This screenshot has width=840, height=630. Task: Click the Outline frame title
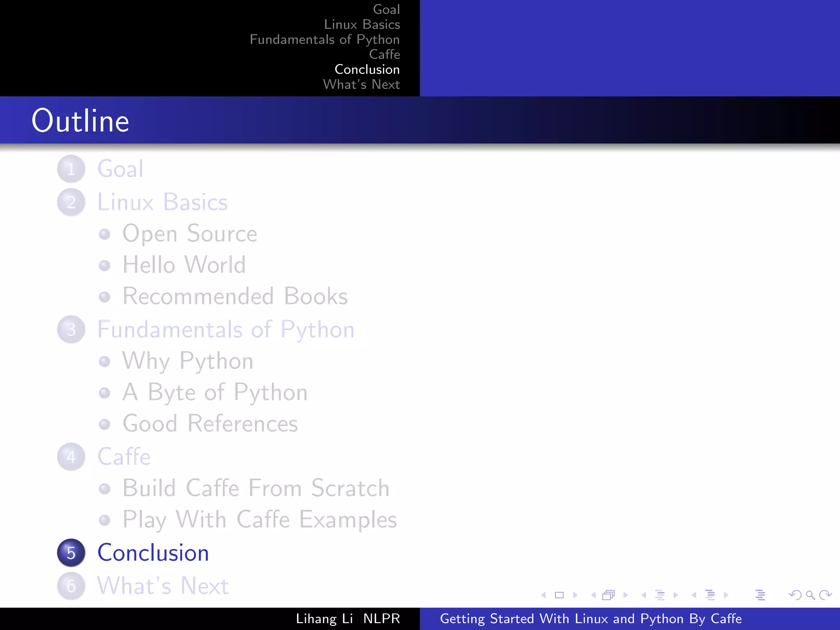pyautogui.click(x=80, y=121)
